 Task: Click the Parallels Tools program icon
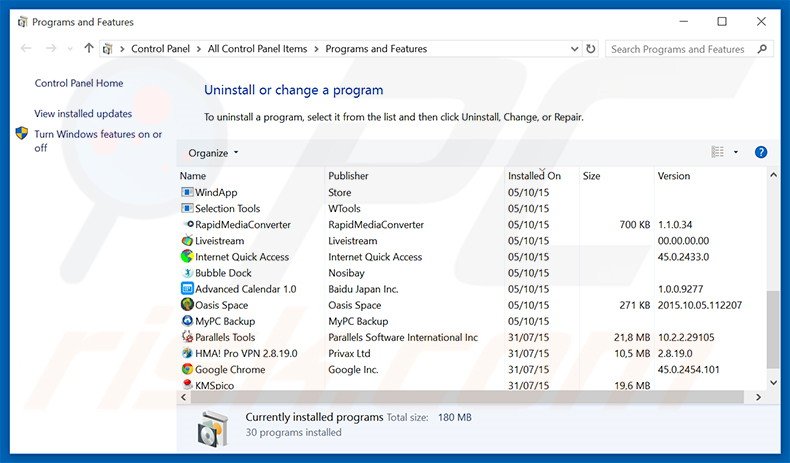187,337
